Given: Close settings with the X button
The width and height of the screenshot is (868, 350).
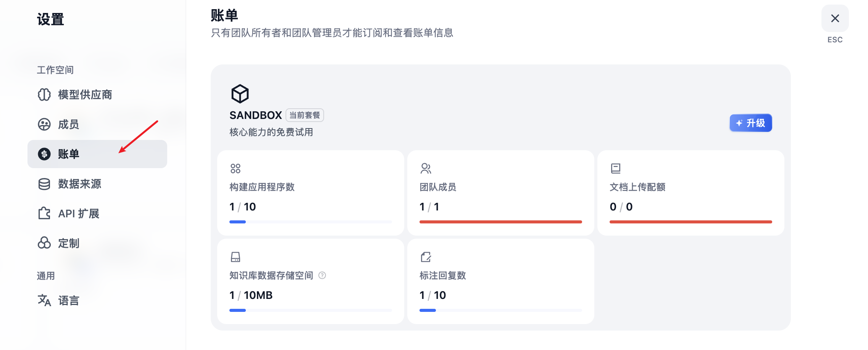Looking at the screenshot, I should [x=835, y=18].
